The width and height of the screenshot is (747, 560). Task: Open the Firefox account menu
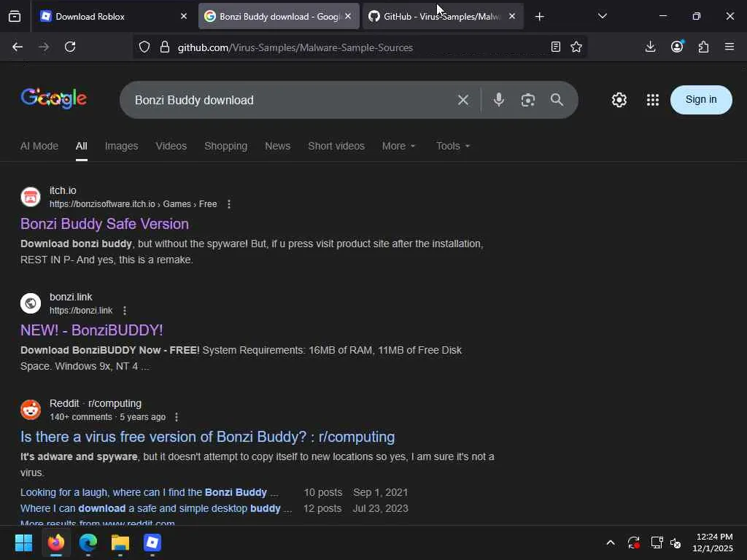click(x=677, y=47)
